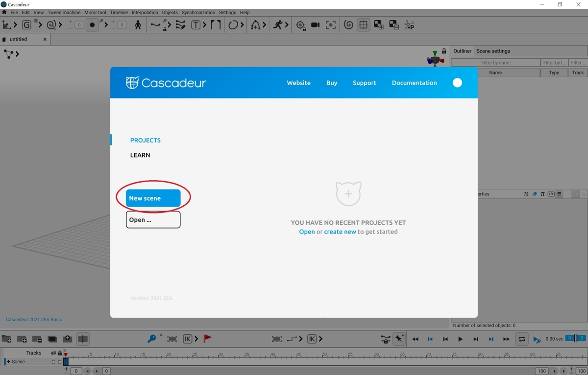Click the add track folder icon

tap(7, 339)
